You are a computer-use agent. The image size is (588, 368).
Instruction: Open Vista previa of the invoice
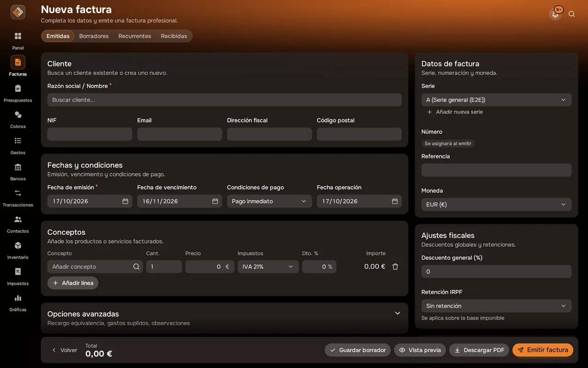click(420, 350)
